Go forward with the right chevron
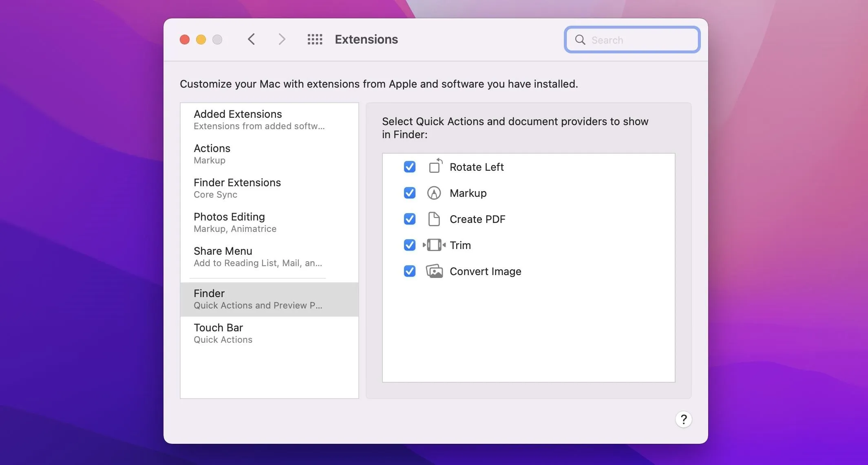This screenshot has width=868, height=465. [282, 39]
